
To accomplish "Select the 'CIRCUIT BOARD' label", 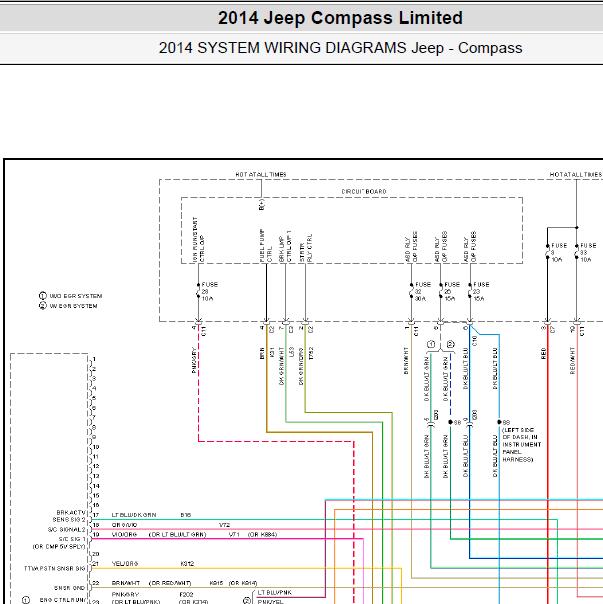I will point(364,191).
